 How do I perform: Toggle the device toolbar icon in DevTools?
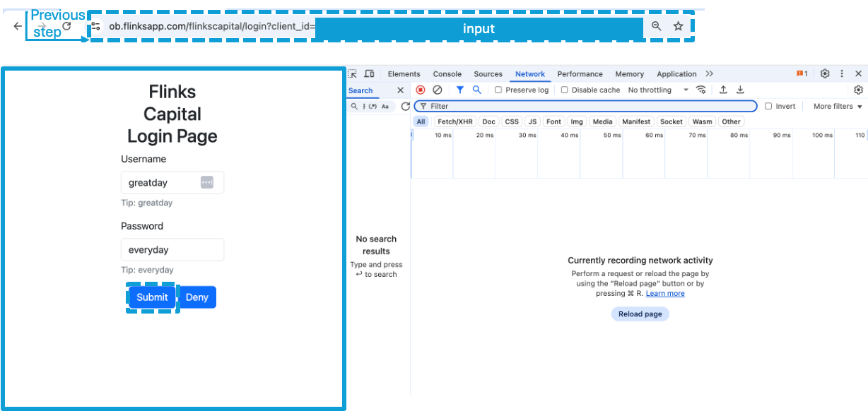coord(369,73)
